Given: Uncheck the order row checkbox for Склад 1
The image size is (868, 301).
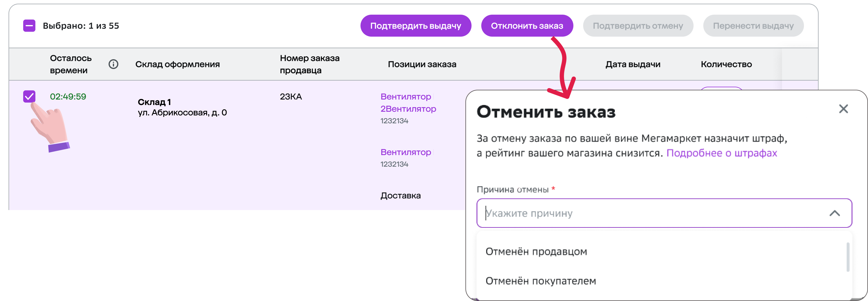Looking at the screenshot, I should 29,96.
